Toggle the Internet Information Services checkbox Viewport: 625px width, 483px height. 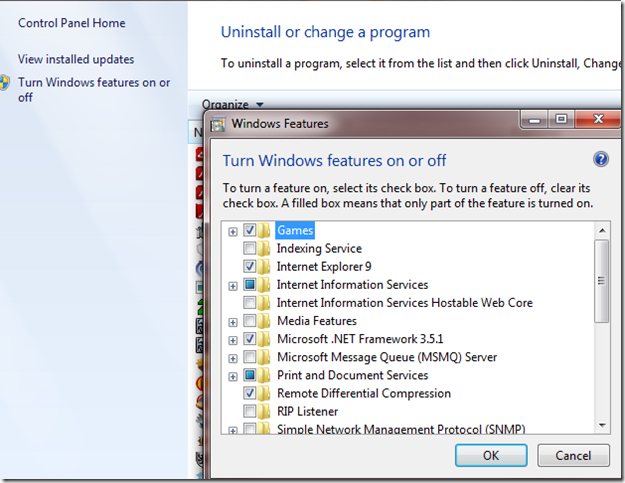[x=250, y=285]
